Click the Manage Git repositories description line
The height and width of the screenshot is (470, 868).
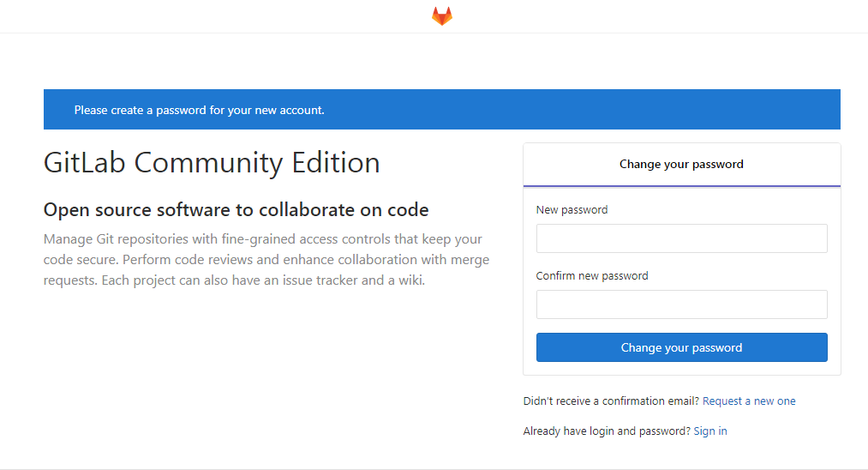263,239
